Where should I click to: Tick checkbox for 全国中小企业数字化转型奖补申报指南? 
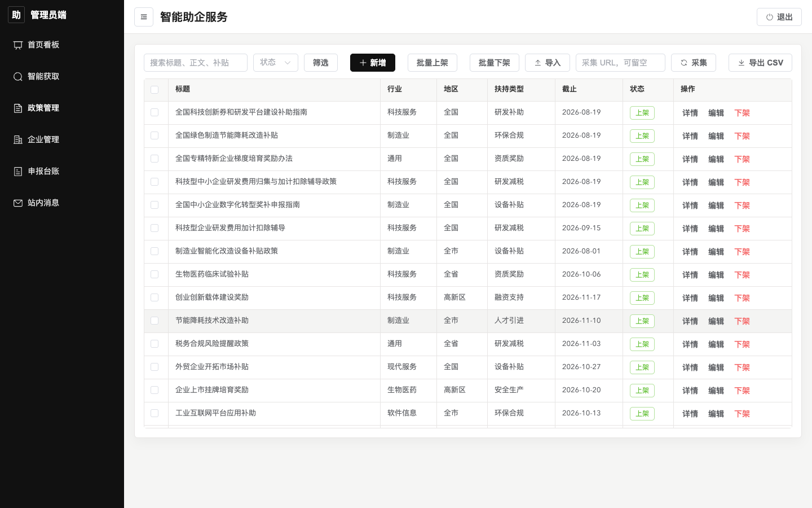(155, 205)
